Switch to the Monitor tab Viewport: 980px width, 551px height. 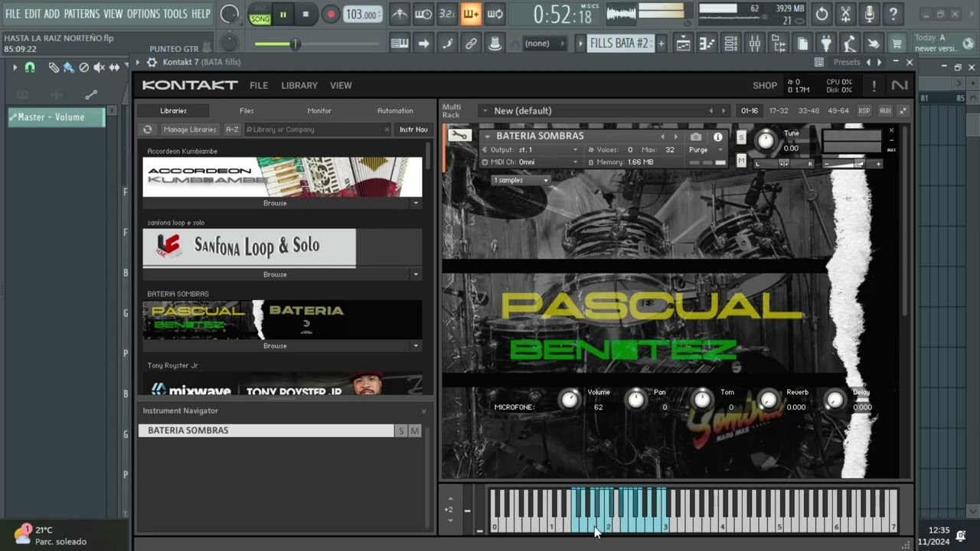point(319,111)
